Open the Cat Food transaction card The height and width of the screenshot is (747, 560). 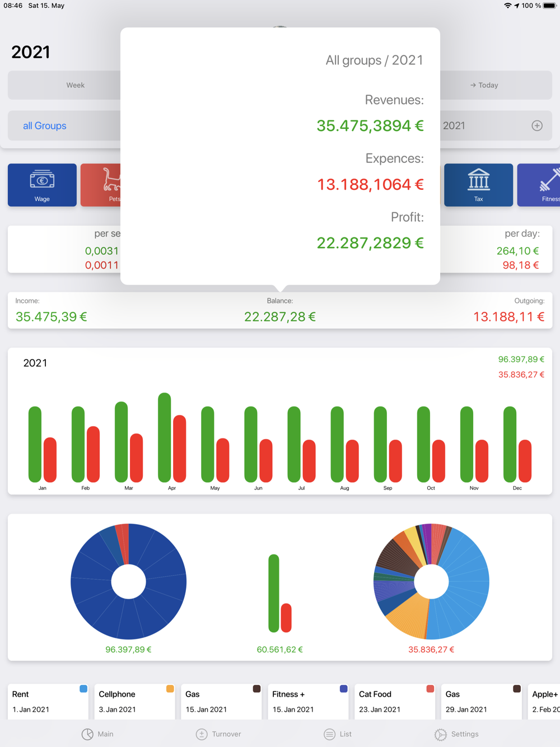pos(395,702)
